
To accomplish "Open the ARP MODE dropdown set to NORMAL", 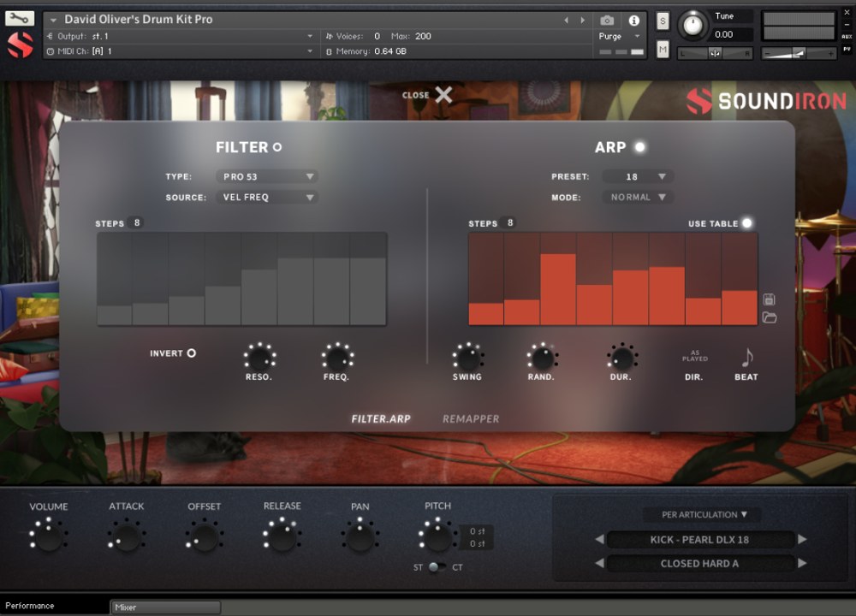I will 637,197.
